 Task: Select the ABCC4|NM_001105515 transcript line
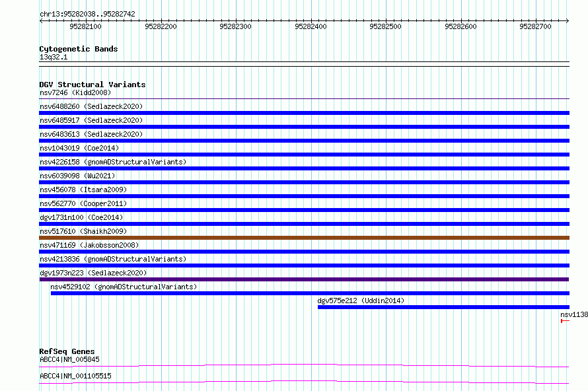pos(304,382)
